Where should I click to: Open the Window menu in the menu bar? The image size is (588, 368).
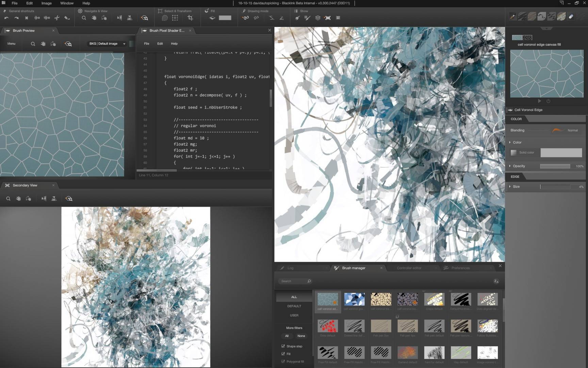click(x=67, y=3)
